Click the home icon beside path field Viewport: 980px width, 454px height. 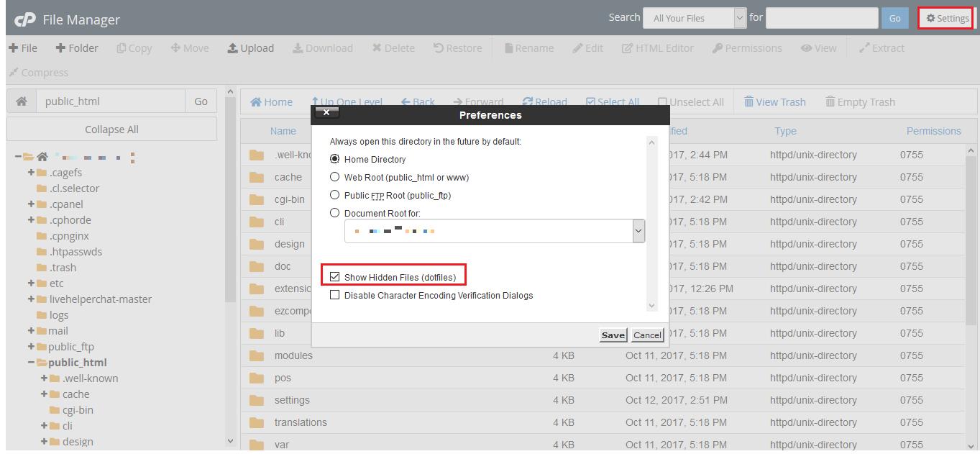(21, 101)
